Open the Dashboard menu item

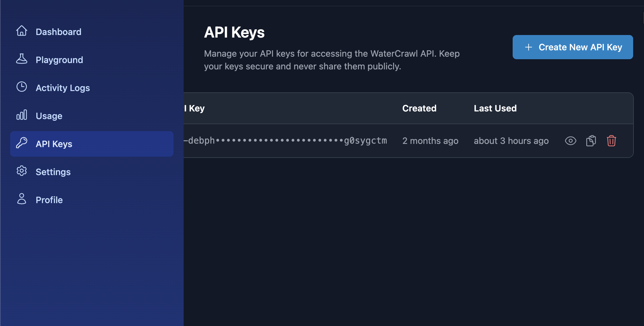click(58, 32)
